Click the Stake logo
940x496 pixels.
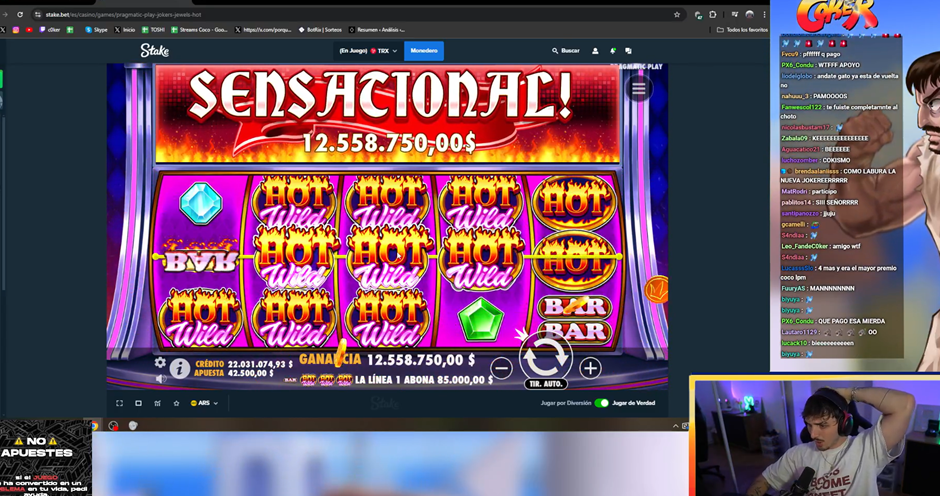point(155,51)
